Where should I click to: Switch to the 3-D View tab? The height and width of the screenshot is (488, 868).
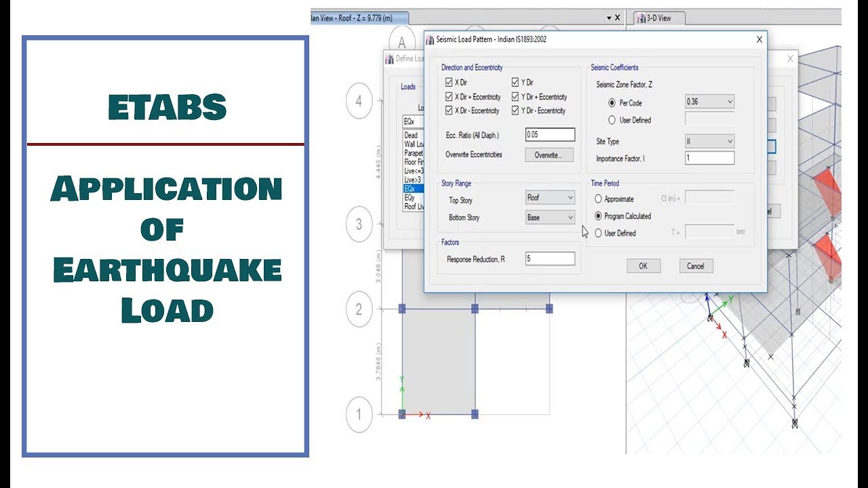[660, 18]
